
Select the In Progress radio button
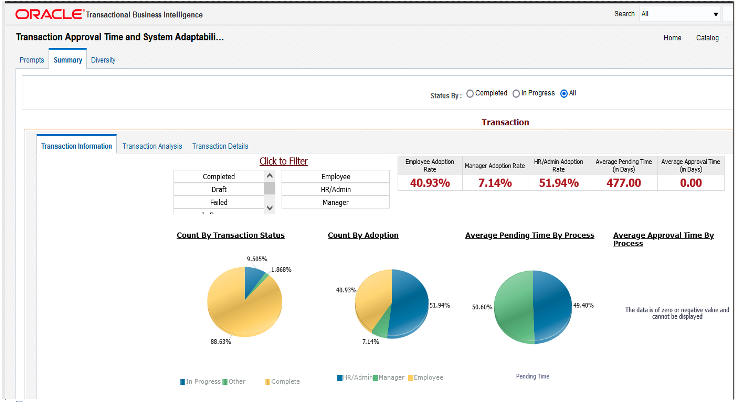(x=516, y=94)
